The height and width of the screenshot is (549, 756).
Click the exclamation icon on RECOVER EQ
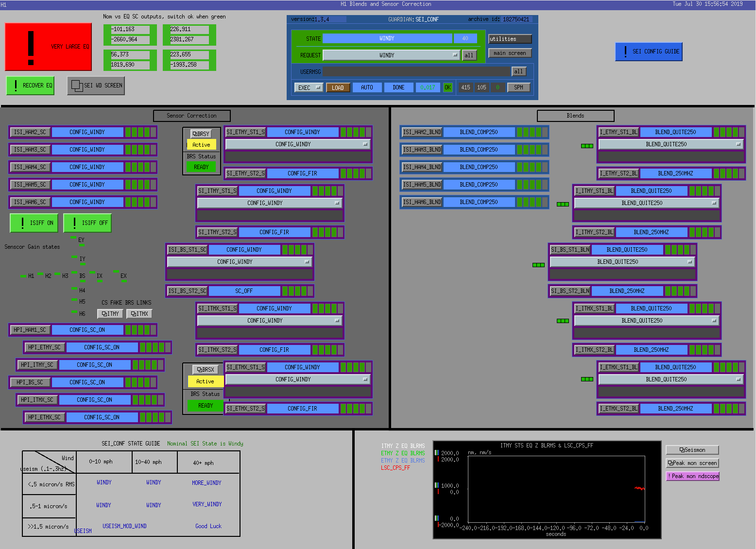coord(16,86)
